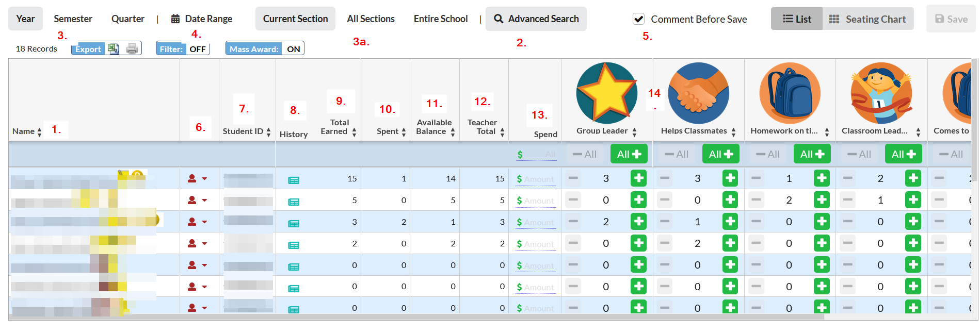Screen dimensions: 980x333
Task: Select the All Sections tab
Action: click(371, 19)
